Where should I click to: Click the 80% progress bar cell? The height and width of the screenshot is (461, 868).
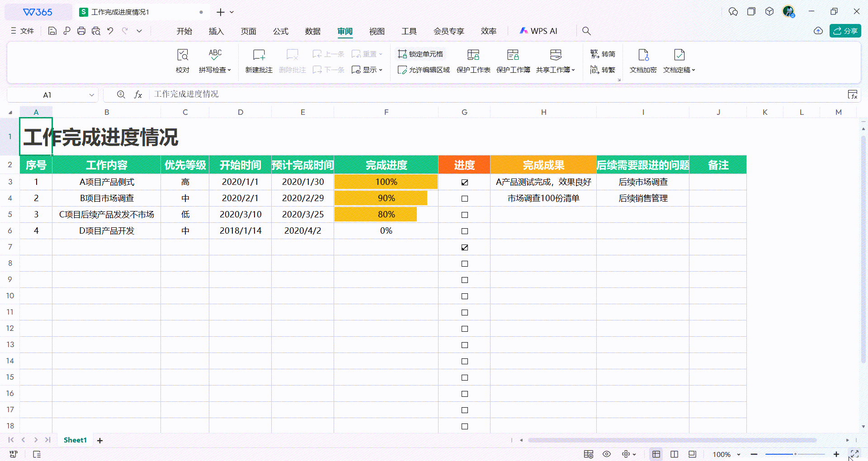[x=386, y=214]
